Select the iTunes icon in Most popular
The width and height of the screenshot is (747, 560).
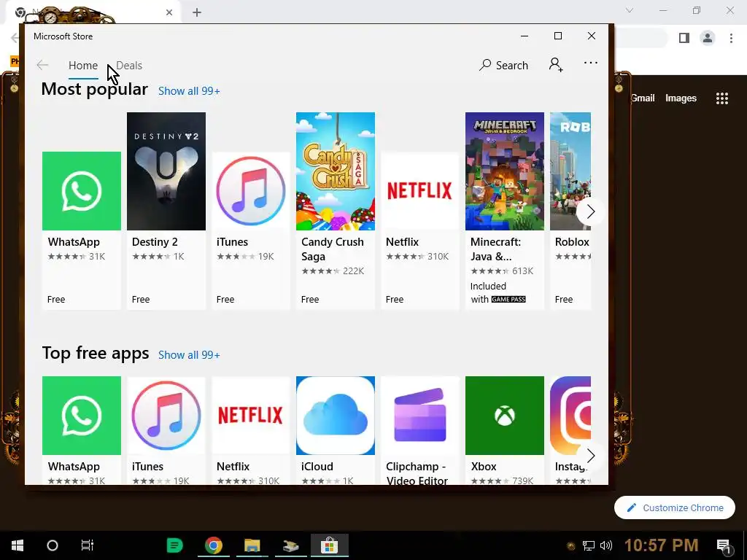coord(251,191)
